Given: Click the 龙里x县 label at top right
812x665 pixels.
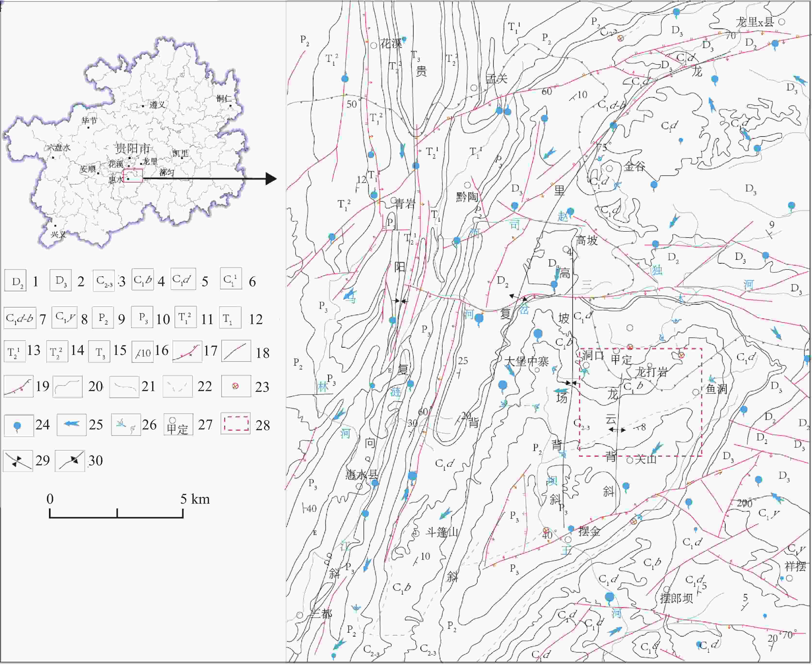Looking at the screenshot, I should pyautogui.click(x=755, y=22).
